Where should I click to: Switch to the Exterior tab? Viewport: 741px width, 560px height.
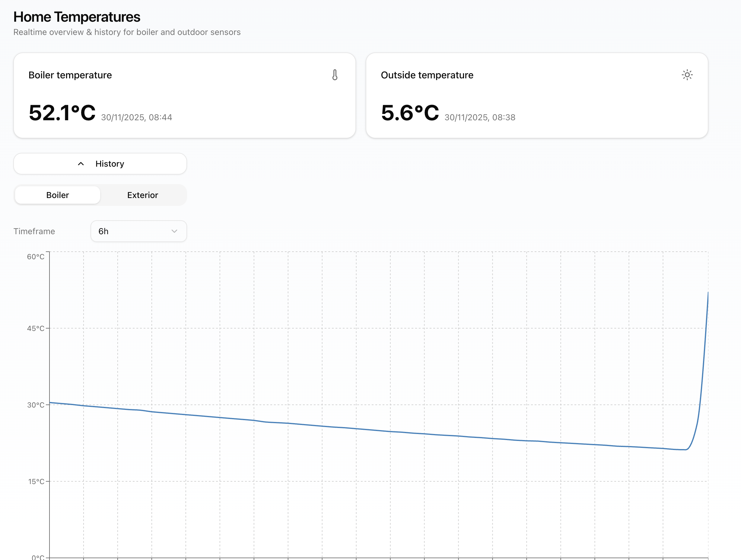142,195
